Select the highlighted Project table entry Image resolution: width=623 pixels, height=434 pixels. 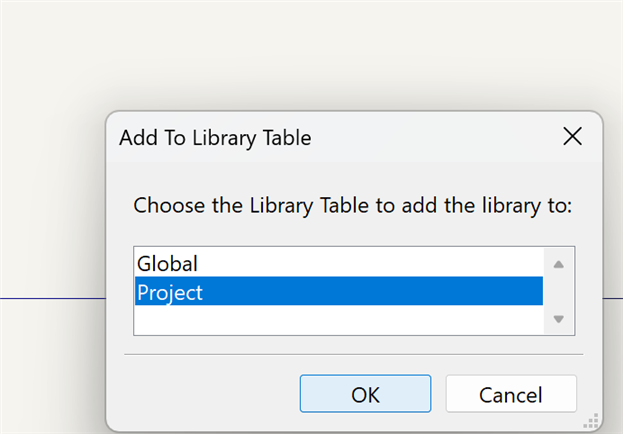pos(171,292)
